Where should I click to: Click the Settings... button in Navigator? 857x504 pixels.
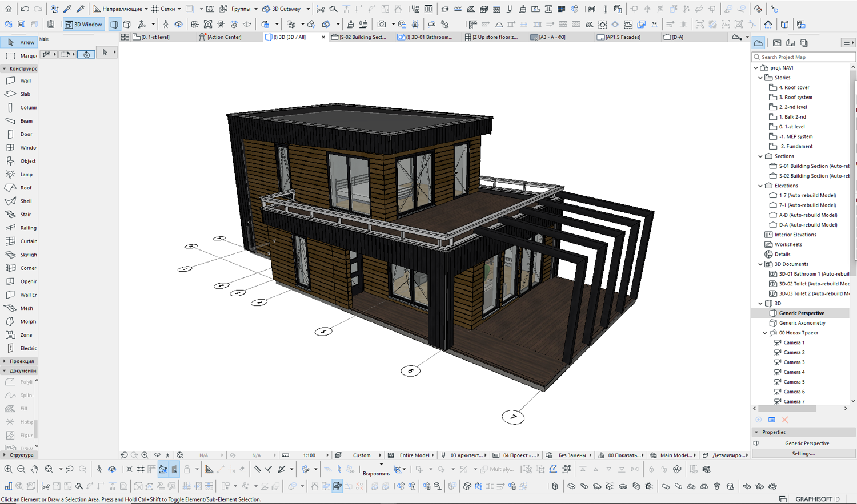point(803,454)
